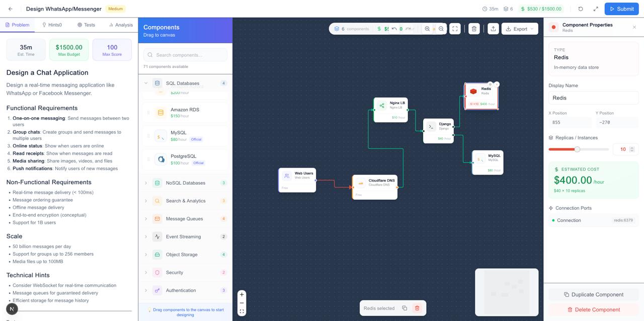Viewport: 644px width, 321px height.
Task: Collapse the SQL Databases category
Action: 185,83
